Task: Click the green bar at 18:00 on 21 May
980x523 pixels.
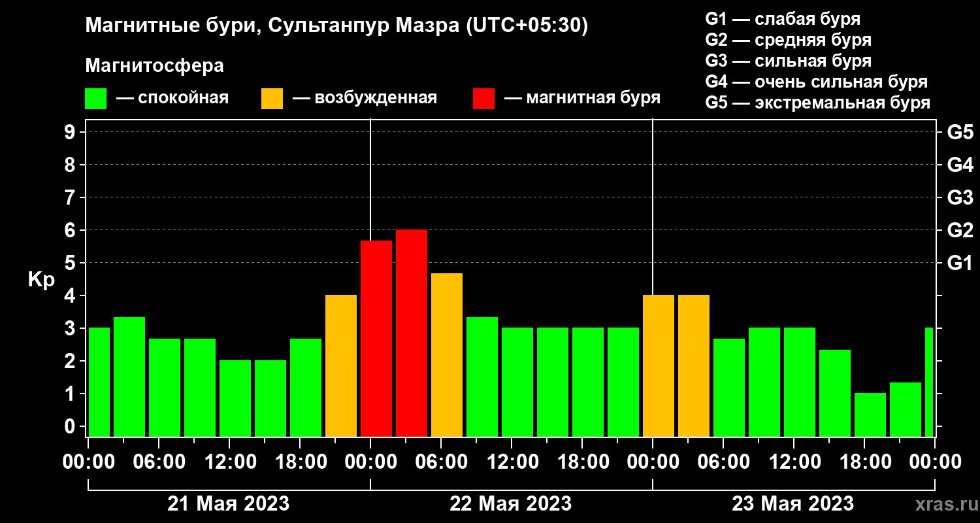Action: (306, 388)
